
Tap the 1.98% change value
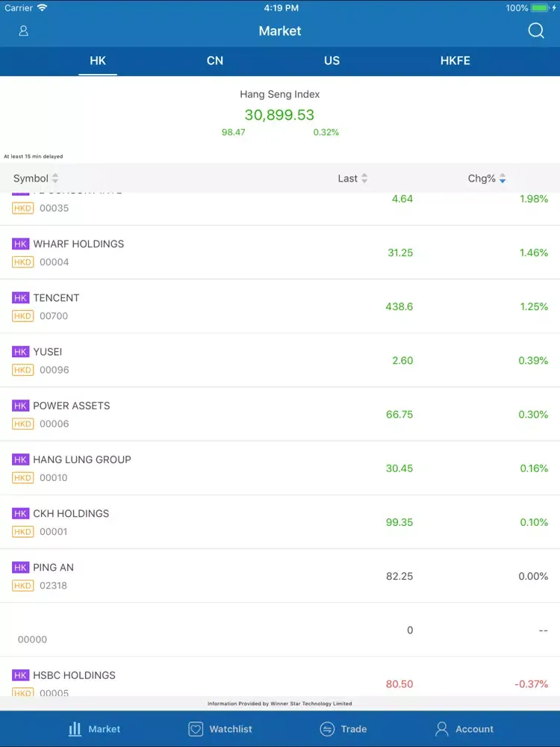[534, 199]
